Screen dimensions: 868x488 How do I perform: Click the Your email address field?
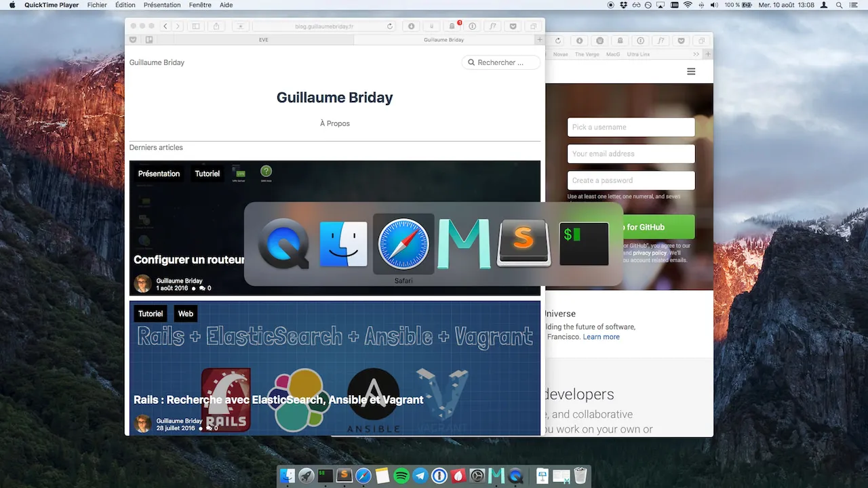(631, 154)
